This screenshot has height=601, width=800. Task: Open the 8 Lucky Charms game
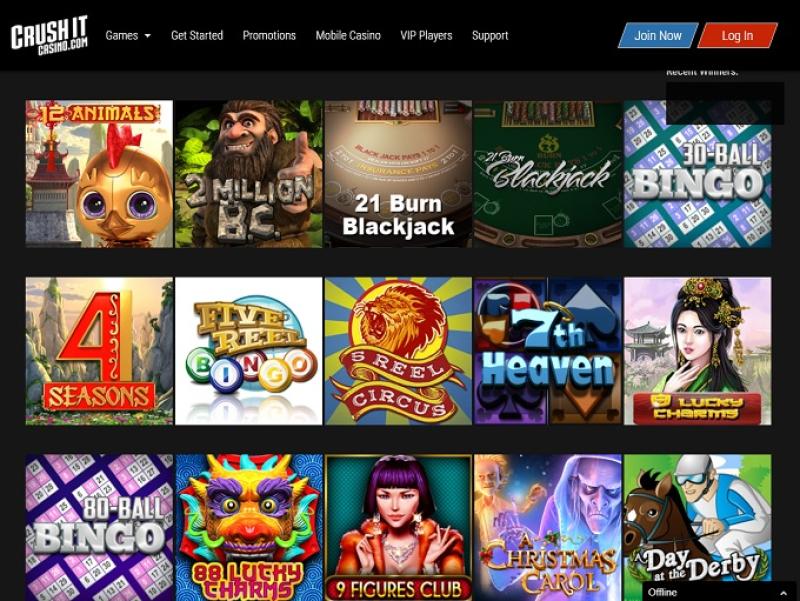[x=697, y=351]
